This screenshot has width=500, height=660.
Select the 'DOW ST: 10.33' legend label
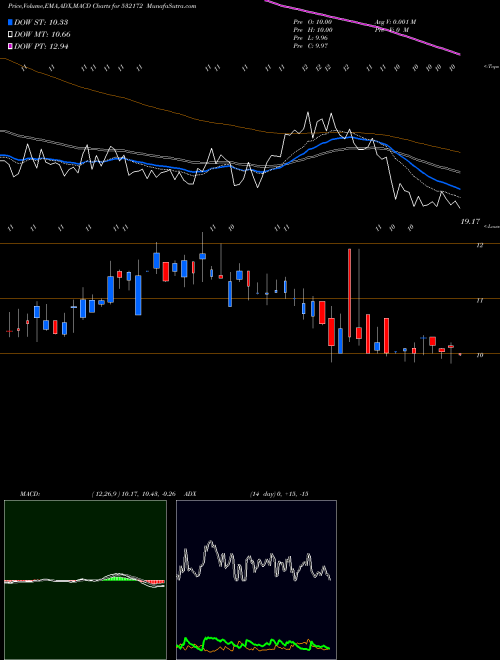(x=41, y=22)
